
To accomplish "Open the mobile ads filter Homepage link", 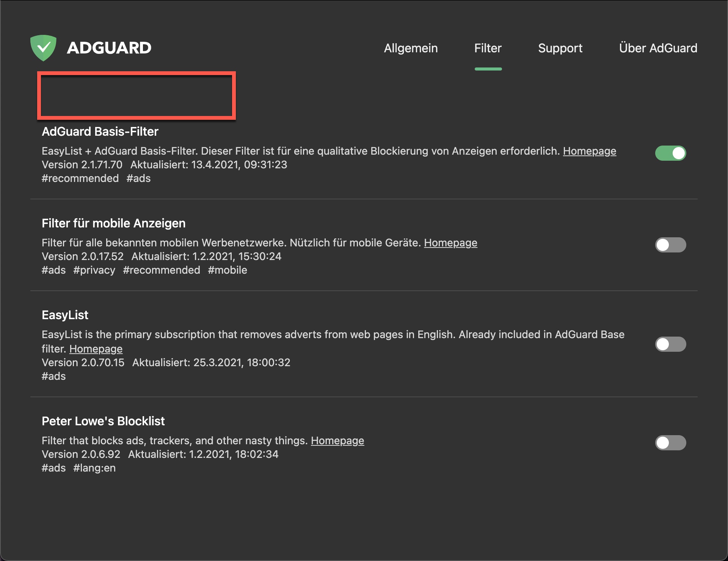I will tap(450, 243).
